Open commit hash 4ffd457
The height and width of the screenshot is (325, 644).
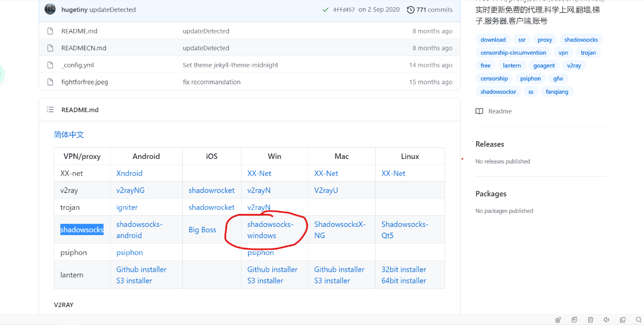[344, 10]
